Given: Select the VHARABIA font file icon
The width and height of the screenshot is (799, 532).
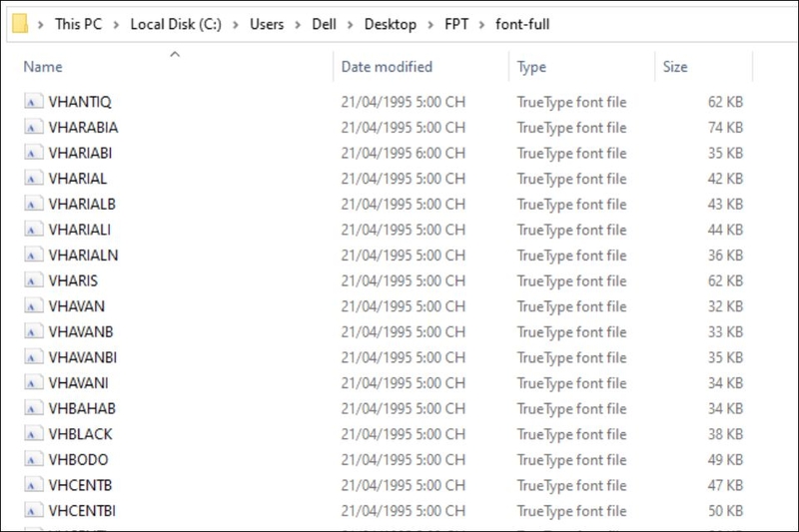Looking at the screenshot, I should pos(33,127).
